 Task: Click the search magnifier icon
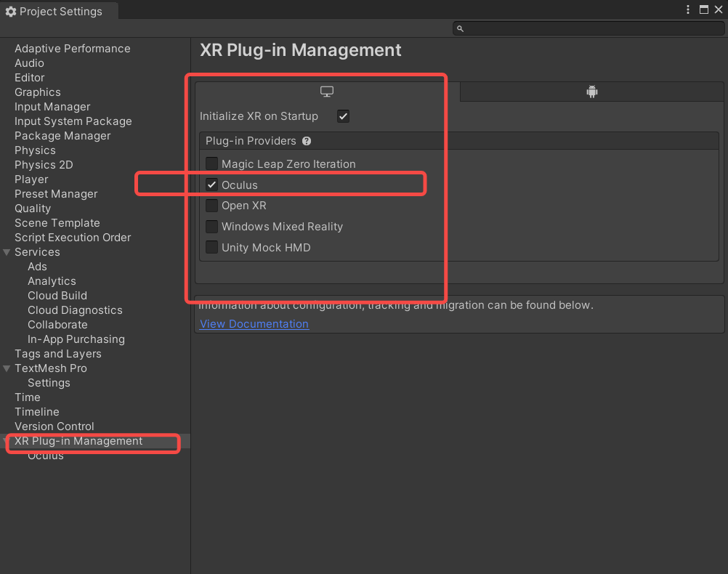tap(460, 29)
